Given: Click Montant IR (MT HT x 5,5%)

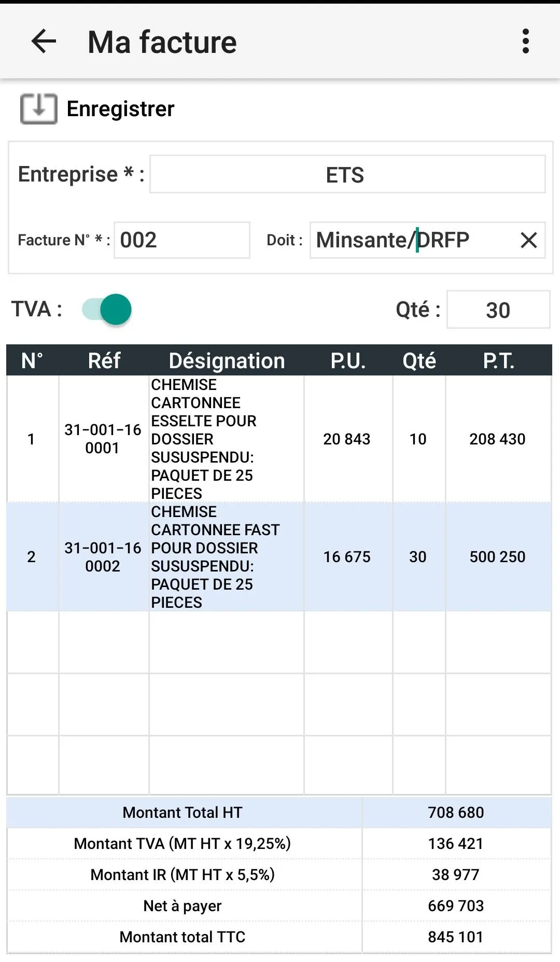Looking at the screenshot, I should pos(183,874).
